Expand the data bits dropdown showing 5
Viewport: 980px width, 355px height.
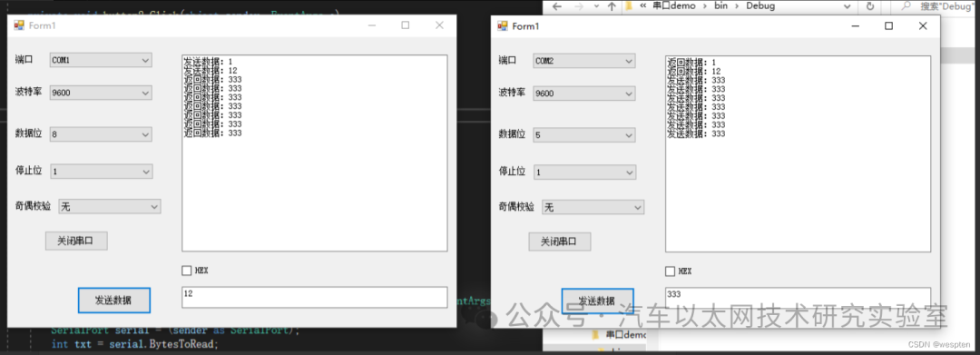click(x=584, y=135)
